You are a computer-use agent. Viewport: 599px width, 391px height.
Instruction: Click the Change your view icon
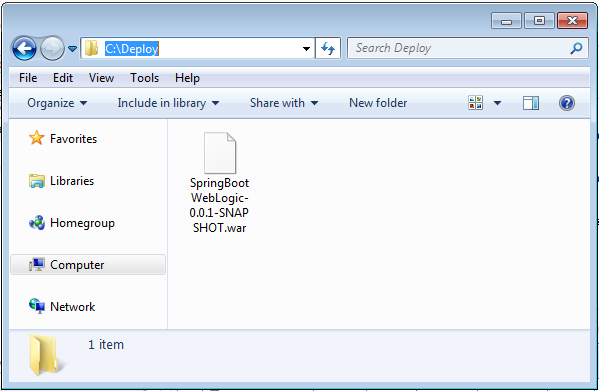coord(476,103)
